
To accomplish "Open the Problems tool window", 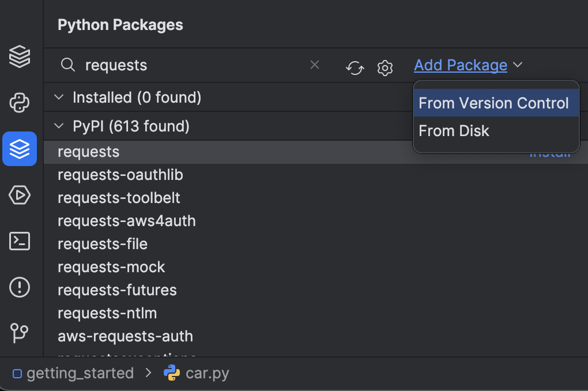I will point(20,287).
